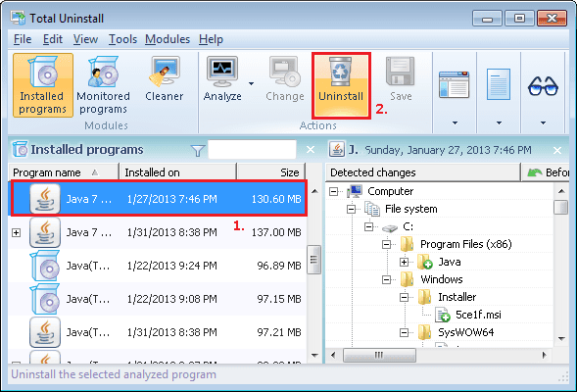
Task: Close the detected changes panel
Action: [557, 150]
